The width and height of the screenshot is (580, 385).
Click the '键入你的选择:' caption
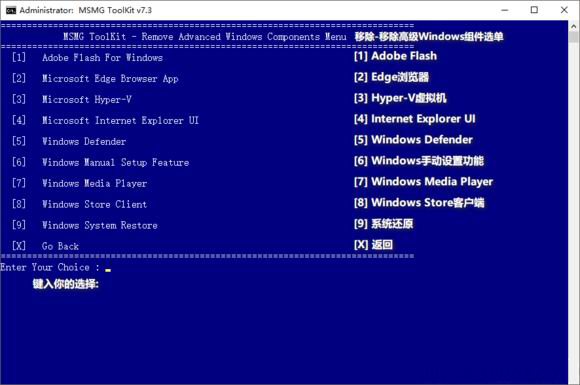(x=65, y=284)
